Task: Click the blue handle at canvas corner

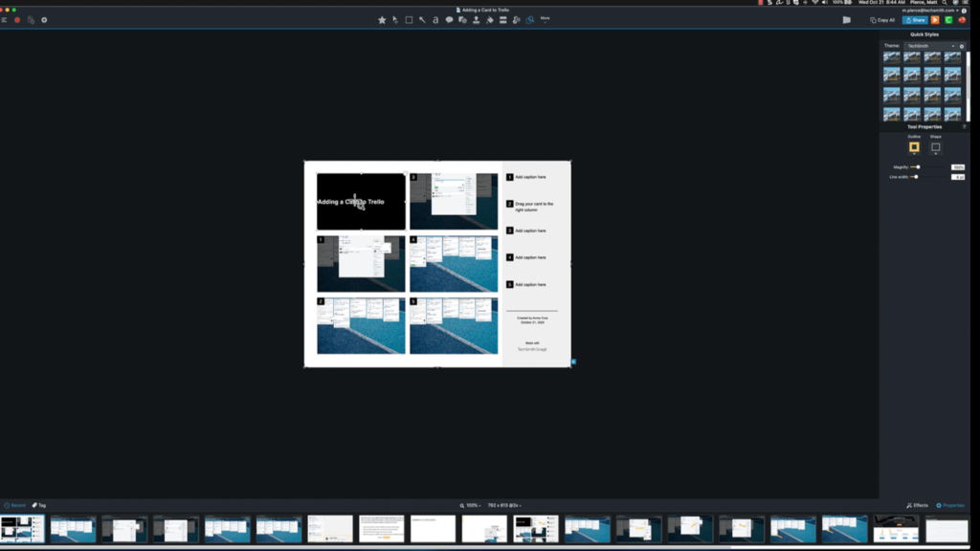Action: (x=573, y=362)
